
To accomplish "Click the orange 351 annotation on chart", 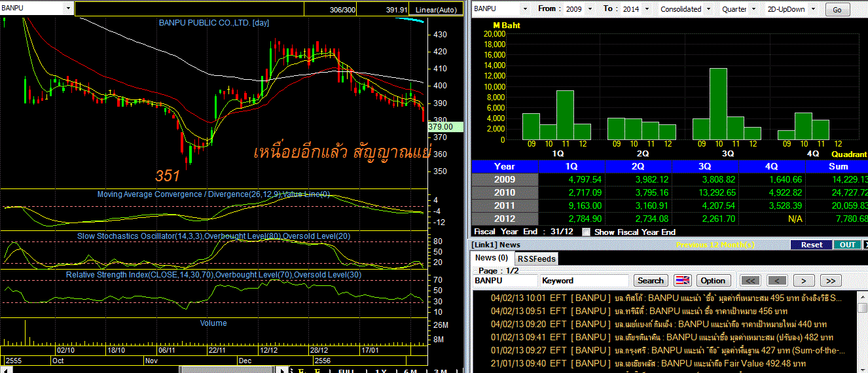I will (x=168, y=175).
